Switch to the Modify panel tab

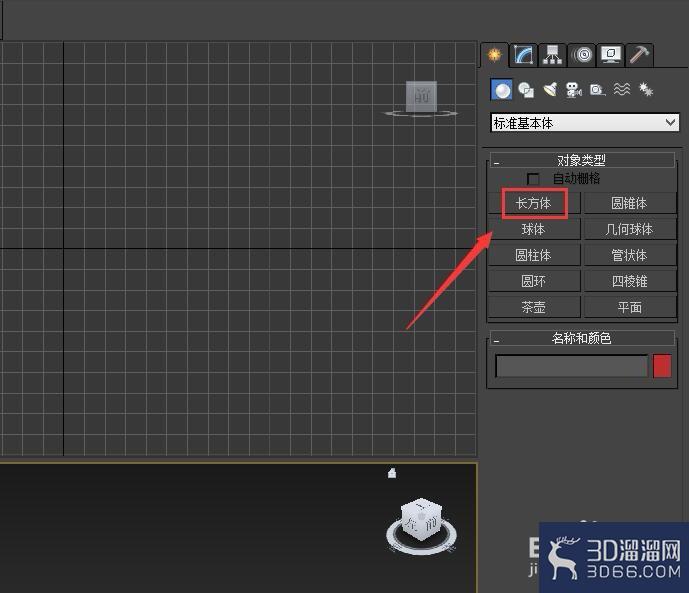(x=523, y=55)
